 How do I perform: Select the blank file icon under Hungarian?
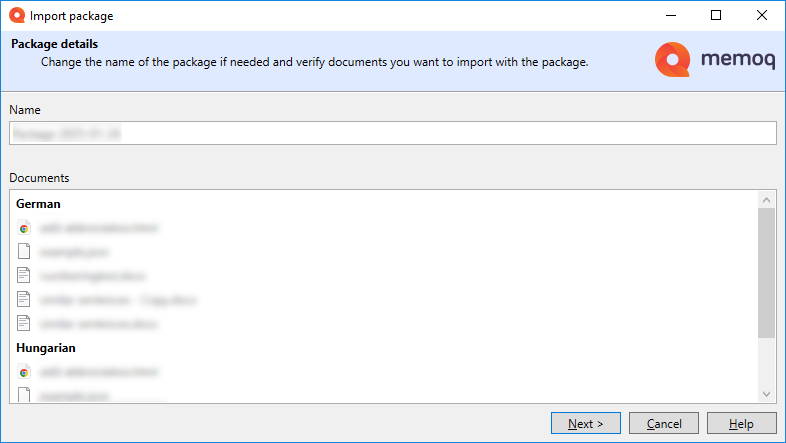tap(25, 395)
